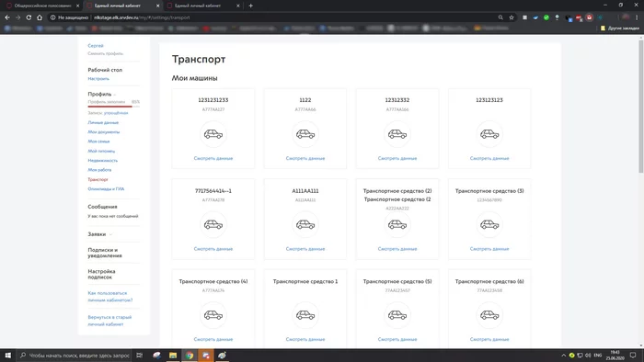Bookmark this page with the star icon
The image size is (644, 362).
512,17
